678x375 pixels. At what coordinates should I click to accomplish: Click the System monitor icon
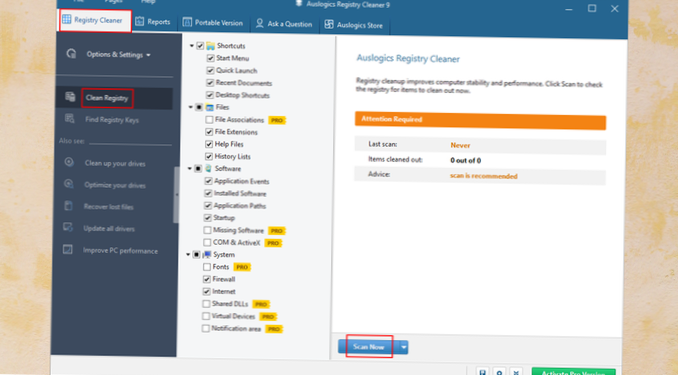click(x=207, y=254)
